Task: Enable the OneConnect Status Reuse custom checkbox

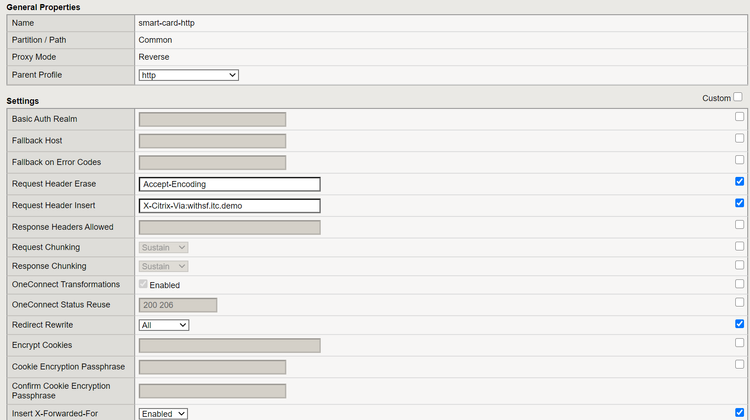Action: 739,303
